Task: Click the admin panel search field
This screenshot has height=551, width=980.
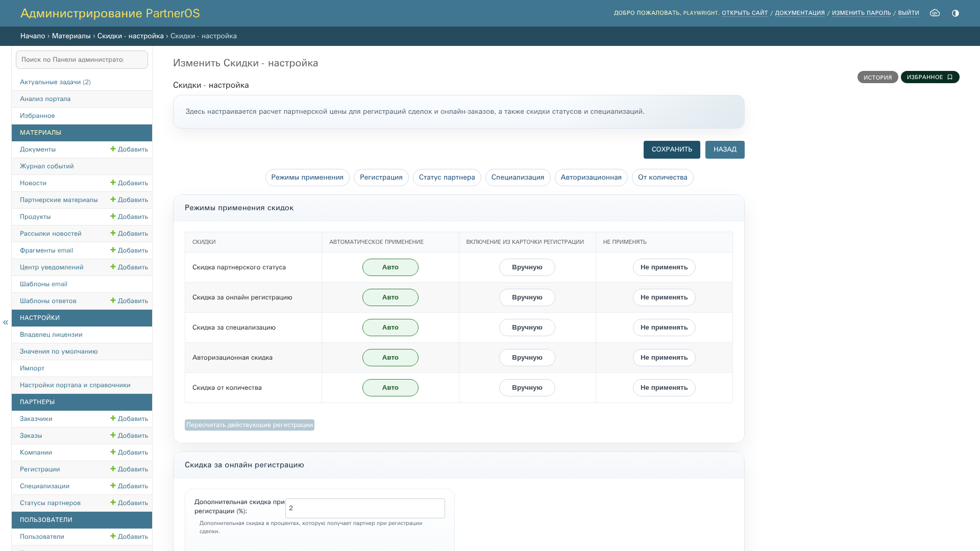Action: coord(82,60)
